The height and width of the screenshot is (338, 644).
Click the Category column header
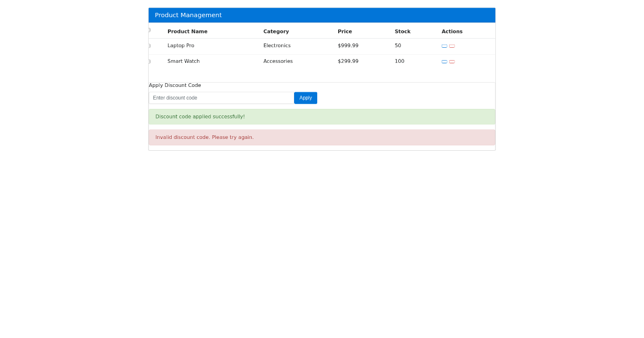(x=276, y=31)
